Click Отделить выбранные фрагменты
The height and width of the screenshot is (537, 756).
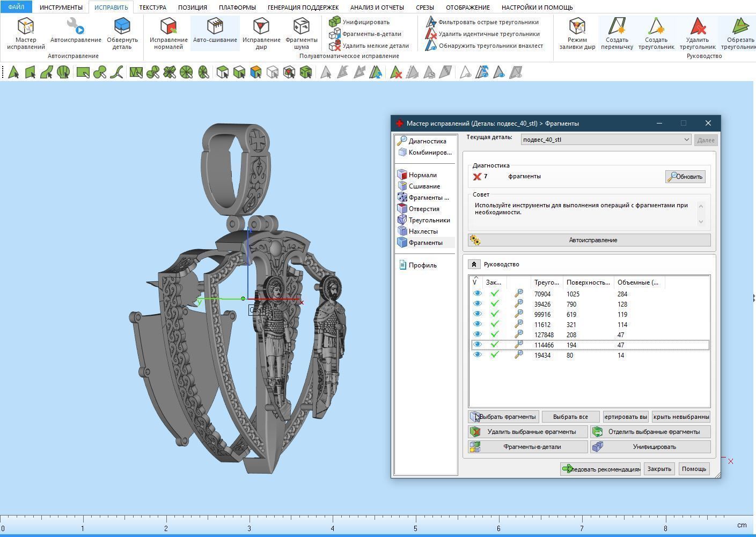click(650, 432)
